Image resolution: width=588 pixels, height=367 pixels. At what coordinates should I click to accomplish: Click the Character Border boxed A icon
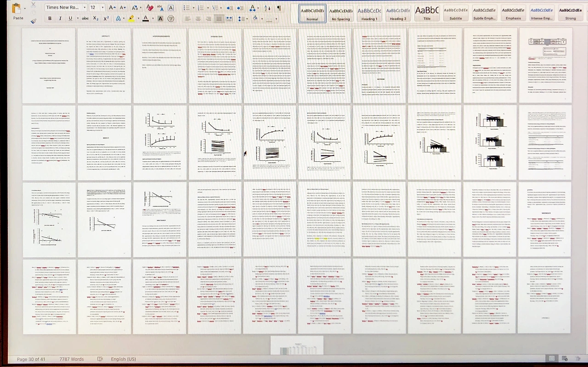(171, 7)
